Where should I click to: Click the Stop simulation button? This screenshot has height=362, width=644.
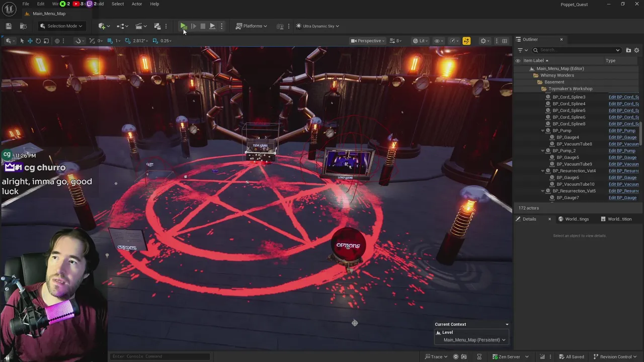tap(203, 26)
